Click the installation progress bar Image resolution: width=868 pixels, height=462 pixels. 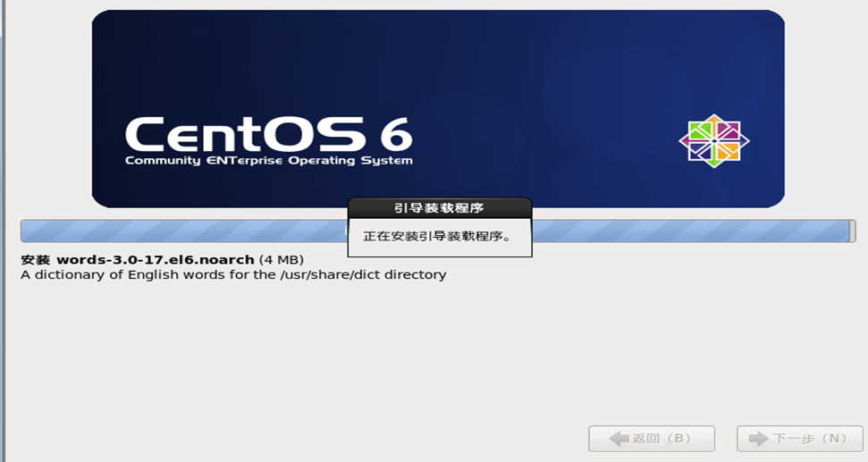pos(438,231)
